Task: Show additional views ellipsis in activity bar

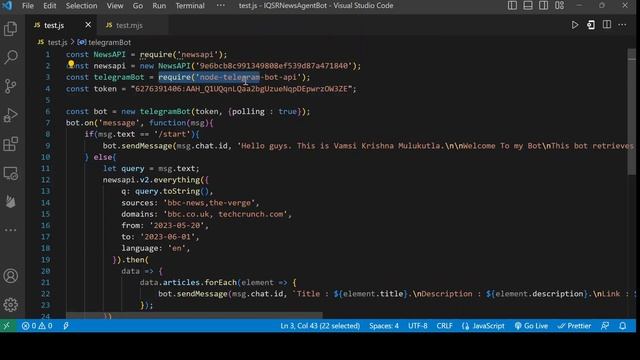Action: point(11,230)
